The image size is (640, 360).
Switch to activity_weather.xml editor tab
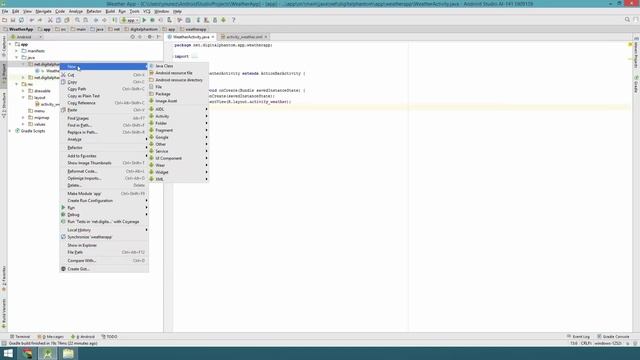click(243, 37)
